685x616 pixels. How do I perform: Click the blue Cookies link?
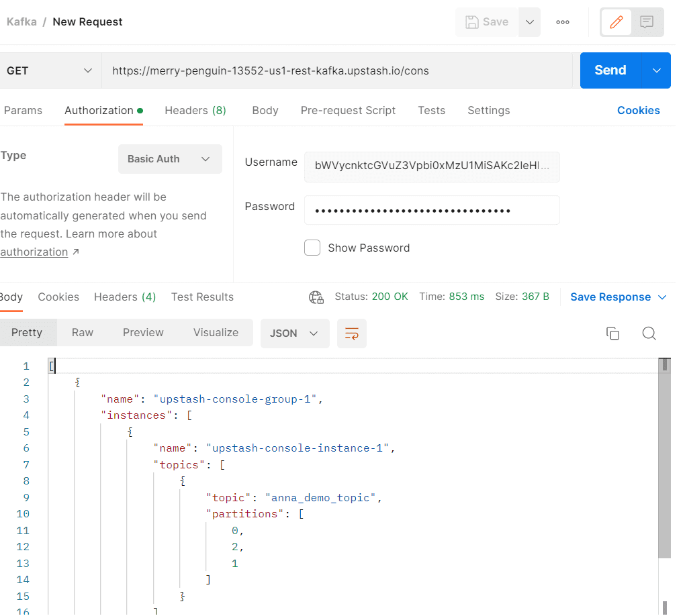(638, 111)
